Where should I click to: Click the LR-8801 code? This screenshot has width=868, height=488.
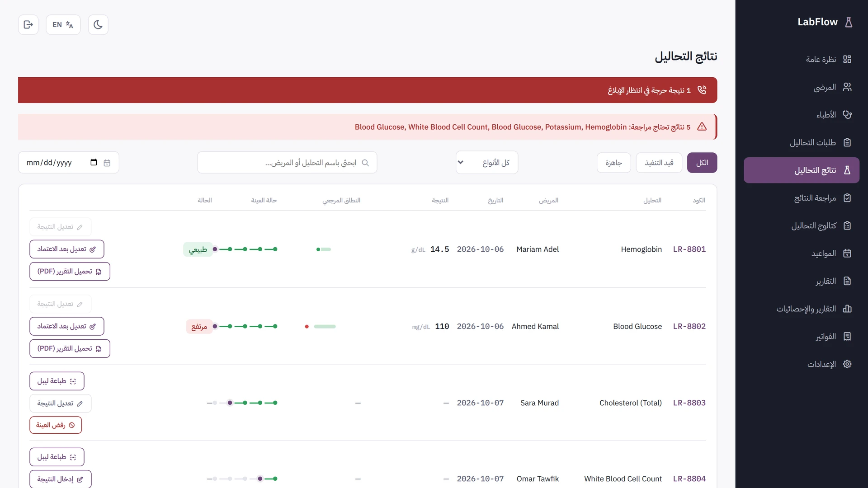(689, 249)
